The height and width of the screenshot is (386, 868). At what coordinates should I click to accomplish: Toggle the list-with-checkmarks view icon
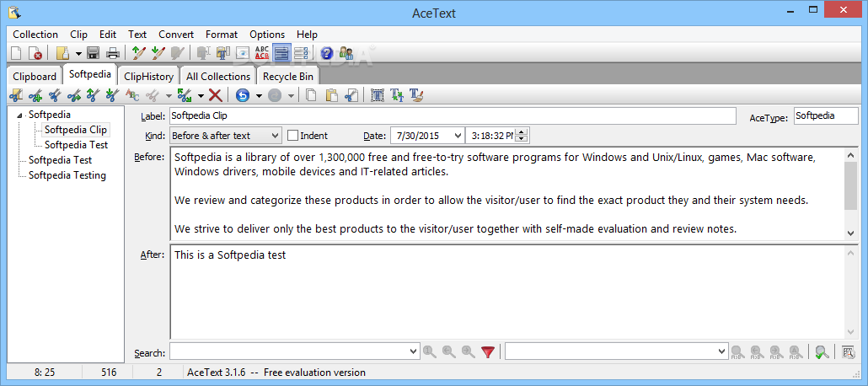click(301, 53)
